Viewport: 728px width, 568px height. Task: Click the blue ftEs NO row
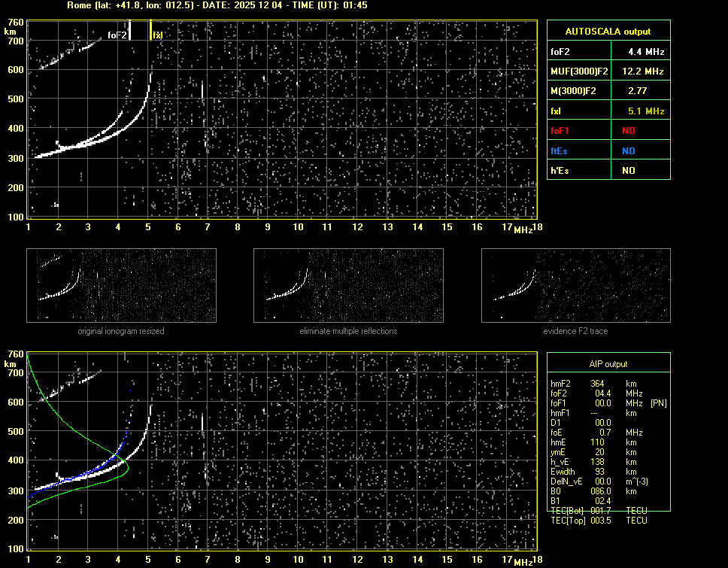coord(608,150)
